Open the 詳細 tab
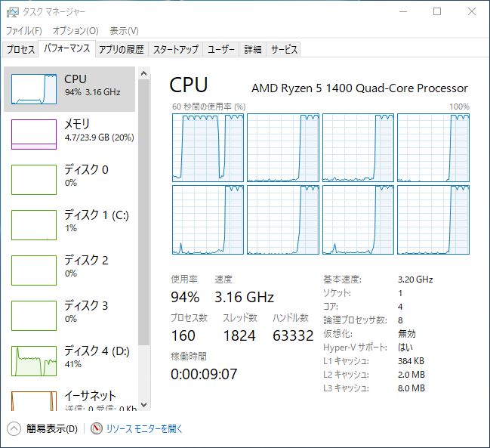490x448 pixels. coord(252,49)
